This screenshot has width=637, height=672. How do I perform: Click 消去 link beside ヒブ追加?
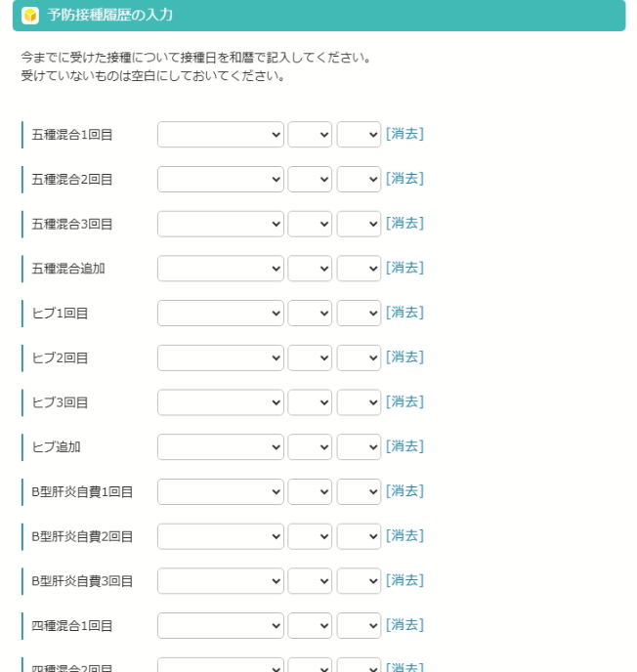[404, 446]
